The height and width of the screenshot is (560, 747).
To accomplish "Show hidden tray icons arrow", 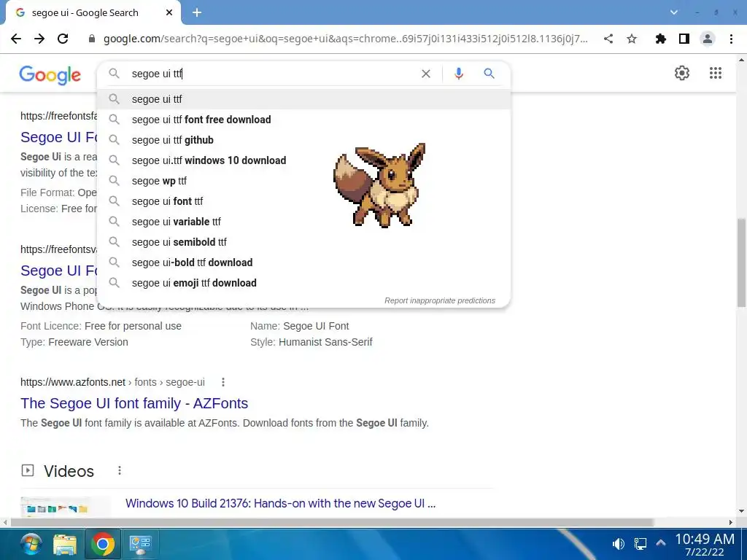I will tap(661, 542).
